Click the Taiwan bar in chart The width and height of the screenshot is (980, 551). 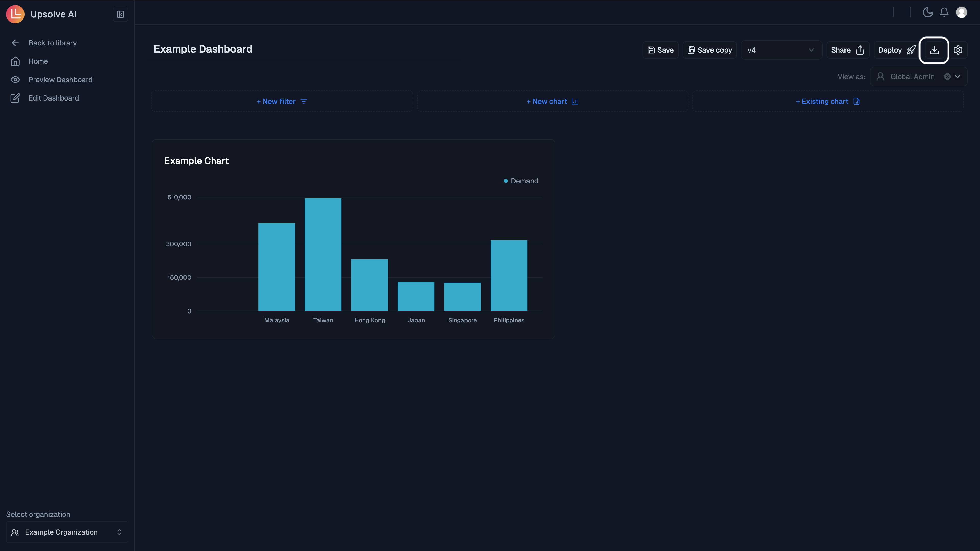coord(323,254)
